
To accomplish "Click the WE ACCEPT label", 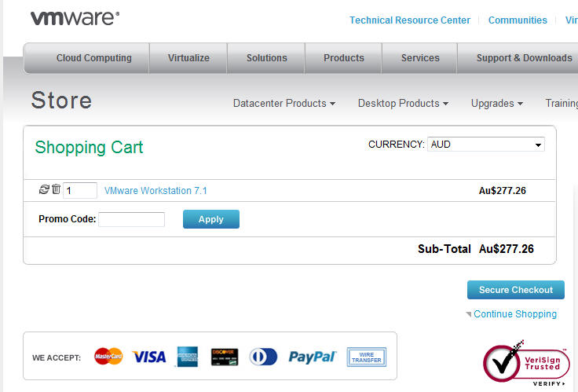I will point(57,357).
